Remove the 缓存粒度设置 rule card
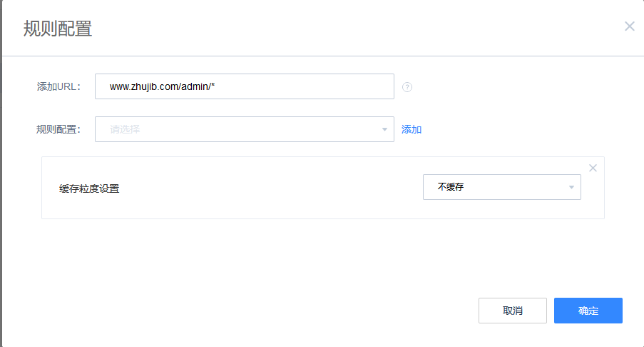 (593, 168)
